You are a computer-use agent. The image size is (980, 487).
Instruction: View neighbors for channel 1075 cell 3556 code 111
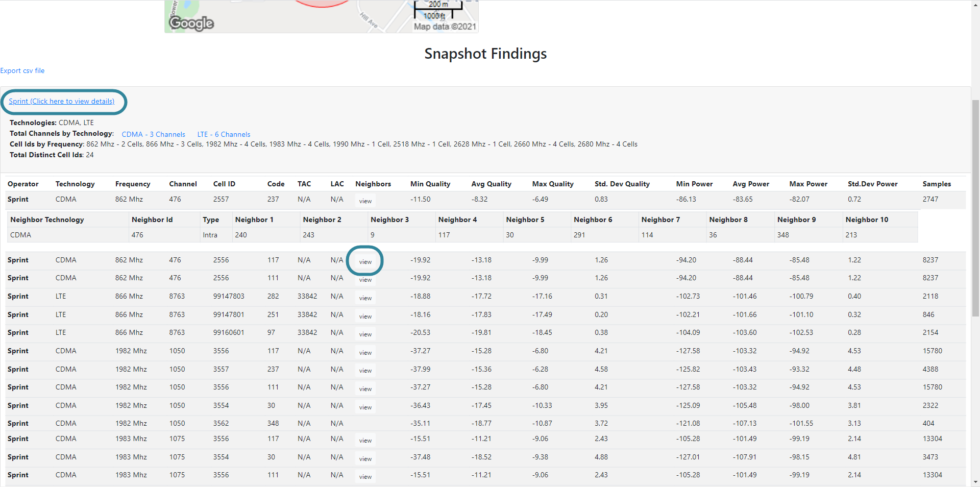(x=365, y=477)
